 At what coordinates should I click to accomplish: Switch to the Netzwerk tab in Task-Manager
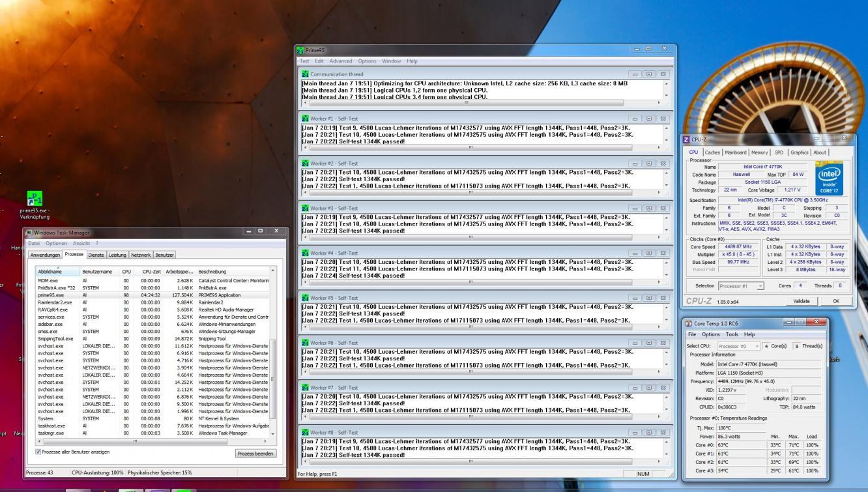click(x=140, y=255)
